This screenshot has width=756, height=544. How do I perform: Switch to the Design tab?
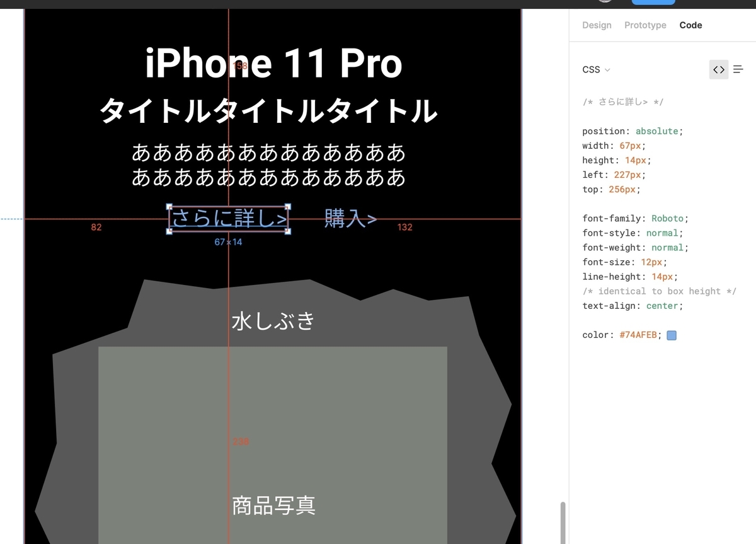(597, 25)
